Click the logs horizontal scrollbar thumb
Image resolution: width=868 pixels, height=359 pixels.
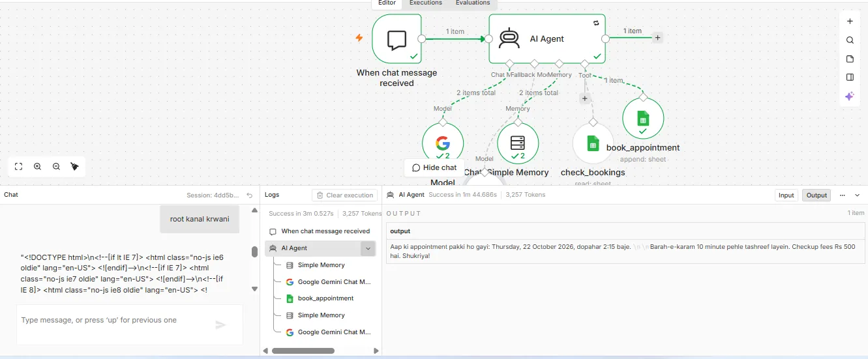[x=303, y=351]
